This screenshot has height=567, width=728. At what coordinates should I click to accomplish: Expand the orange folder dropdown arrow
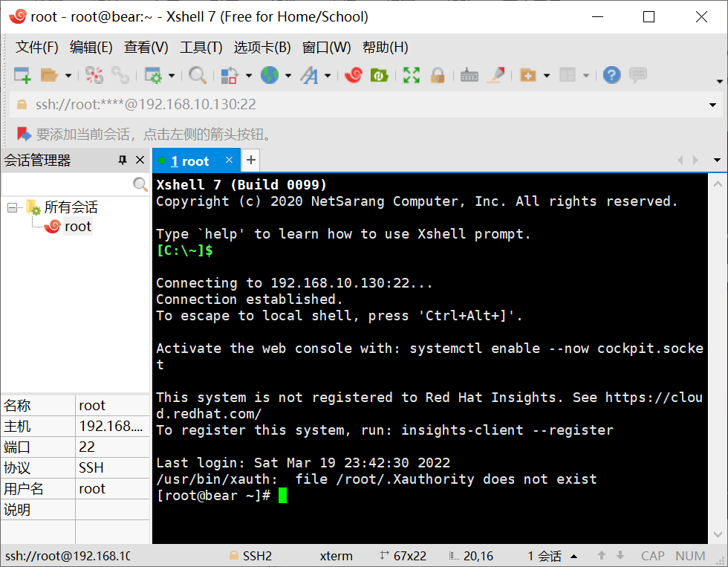[547, 76]
